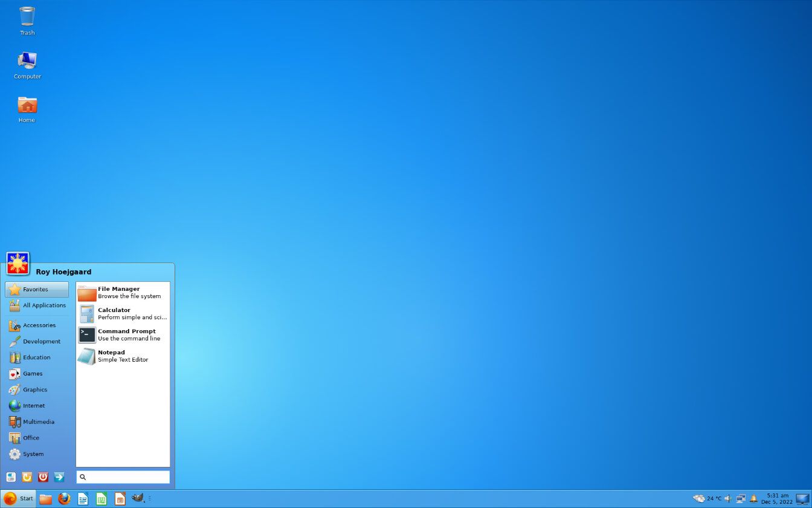Open LibreOffice Calc from the taskbar
Image resolution: width=812 pixels, height=508 pixels.
click(101, 498)
